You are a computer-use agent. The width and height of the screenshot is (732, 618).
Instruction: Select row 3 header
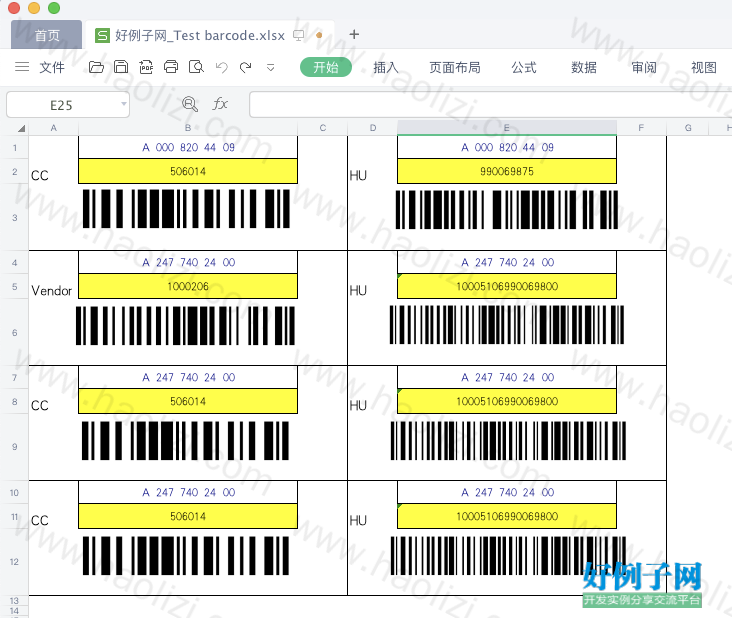(14, 217)
